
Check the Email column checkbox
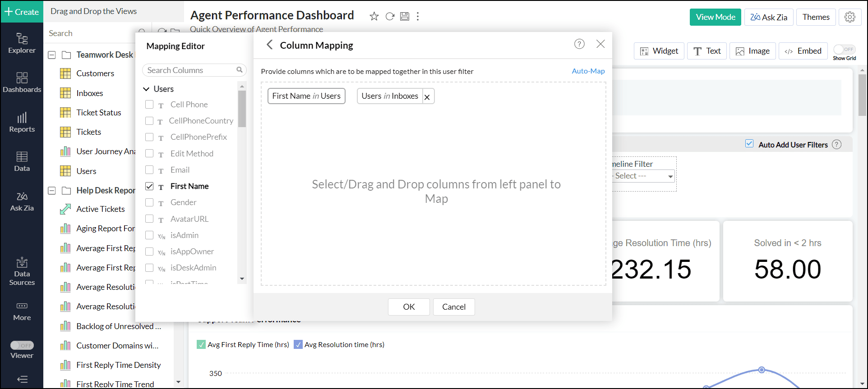point(149,170)
